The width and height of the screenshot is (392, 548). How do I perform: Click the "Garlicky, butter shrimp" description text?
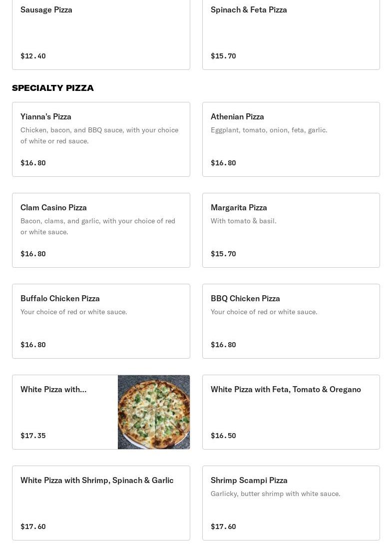pos(275,494)
